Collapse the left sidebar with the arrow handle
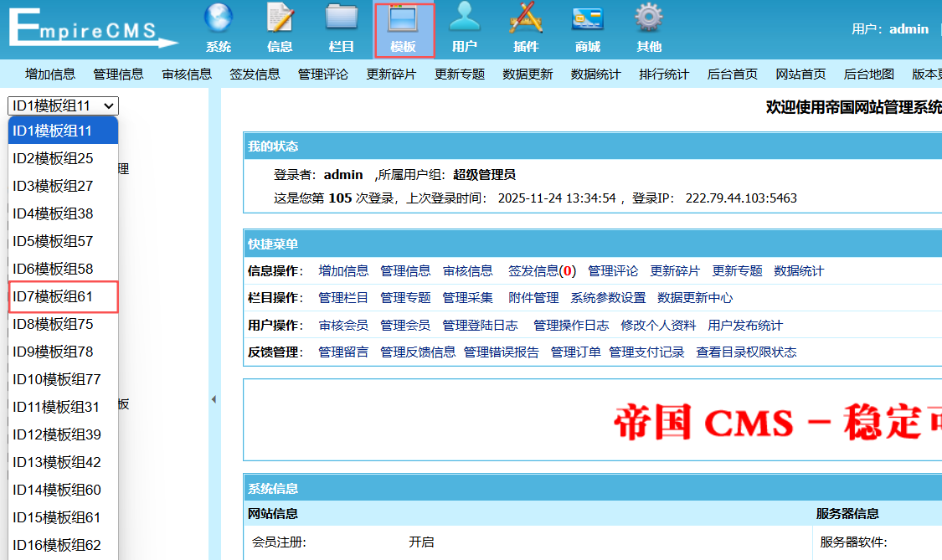 (214, 400)
